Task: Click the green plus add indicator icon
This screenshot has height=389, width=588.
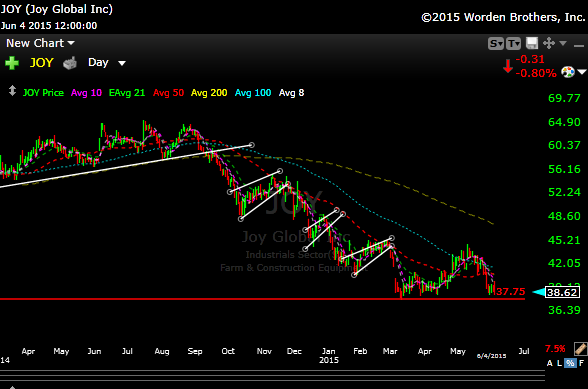Action: [12, 63]
